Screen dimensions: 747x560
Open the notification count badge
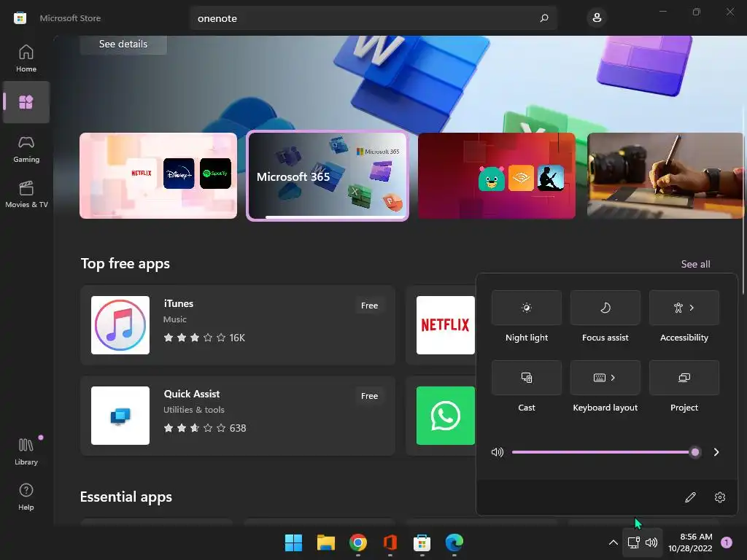coord(727,542)
